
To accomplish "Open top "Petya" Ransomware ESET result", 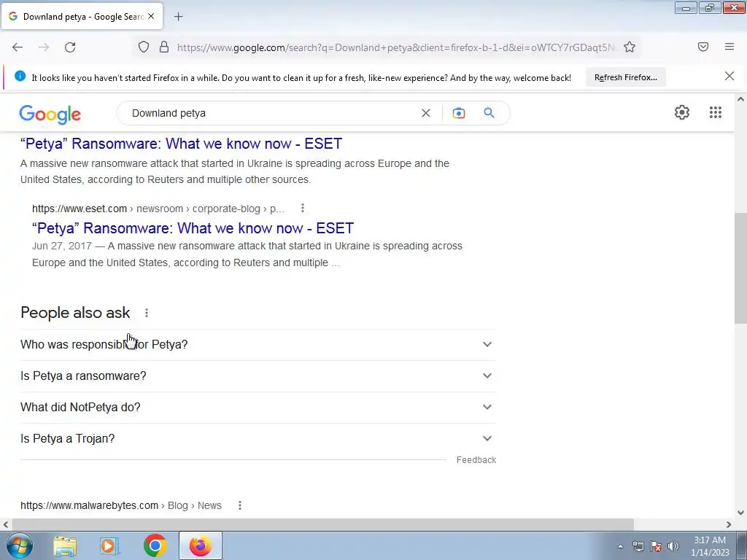I will coord(181,144).
